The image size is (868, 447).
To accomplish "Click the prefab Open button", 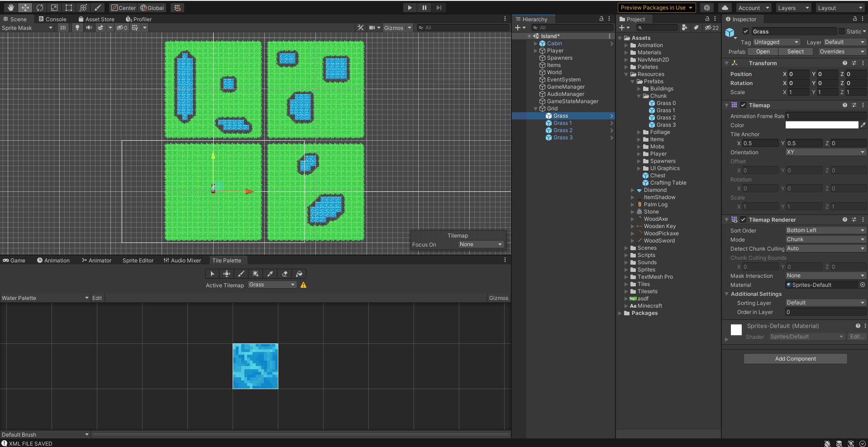I will click(x=763, y=52).
